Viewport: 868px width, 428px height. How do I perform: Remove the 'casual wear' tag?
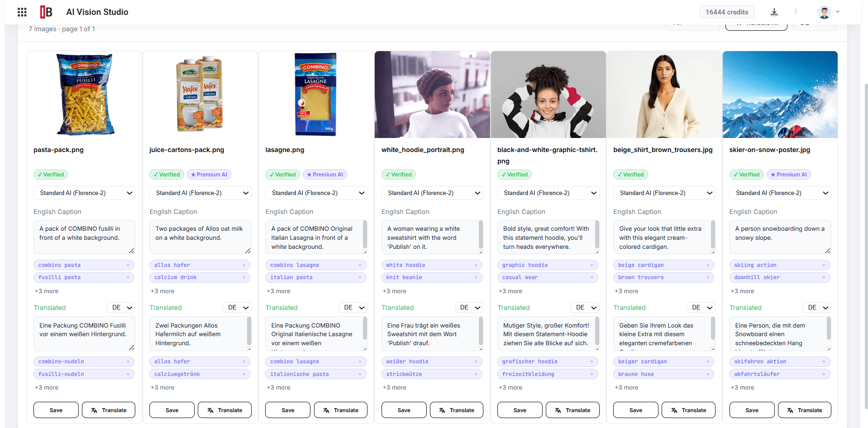(x=592, y=277)
